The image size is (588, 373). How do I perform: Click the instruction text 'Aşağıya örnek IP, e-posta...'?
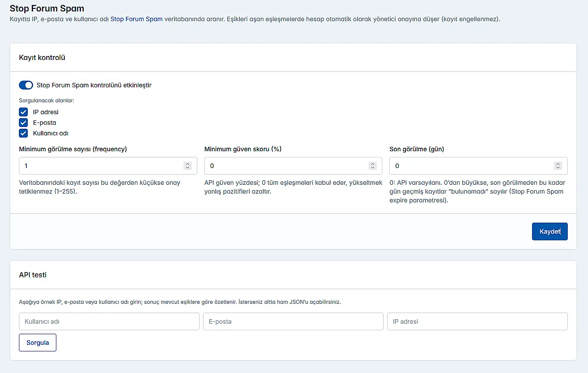[180, 302]
